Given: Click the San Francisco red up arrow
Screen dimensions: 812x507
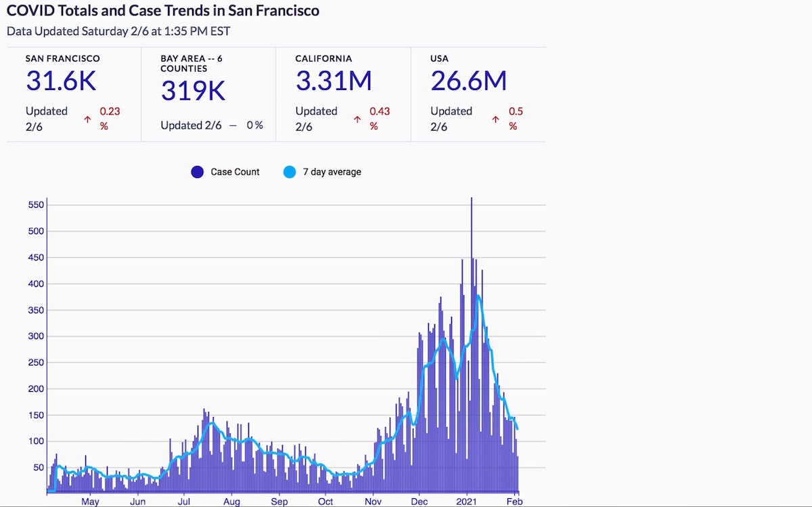Looking at the screenshot, I should point(87,119).
